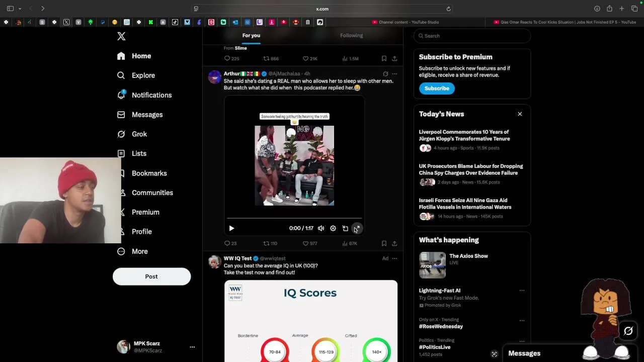Screen dimensions: 644x362
Task: Toggle picture-in-picture on the video
Action: (345, 228)
